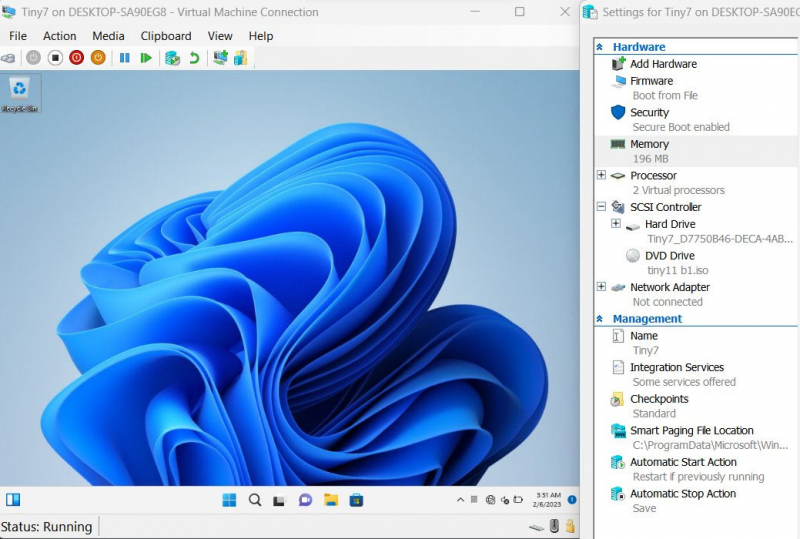800x539 pixels.
Task: Open the Action menu
Action: tap(59, 36)
